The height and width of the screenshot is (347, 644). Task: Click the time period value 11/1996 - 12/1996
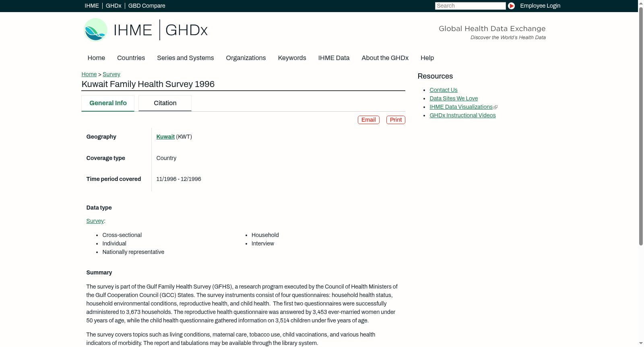coord(179,179)
